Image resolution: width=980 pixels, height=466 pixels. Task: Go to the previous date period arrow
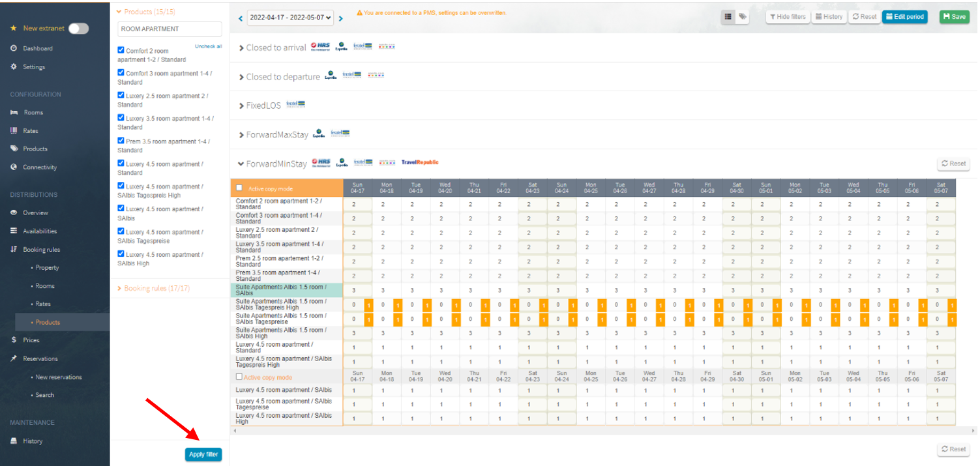point(240,18)
